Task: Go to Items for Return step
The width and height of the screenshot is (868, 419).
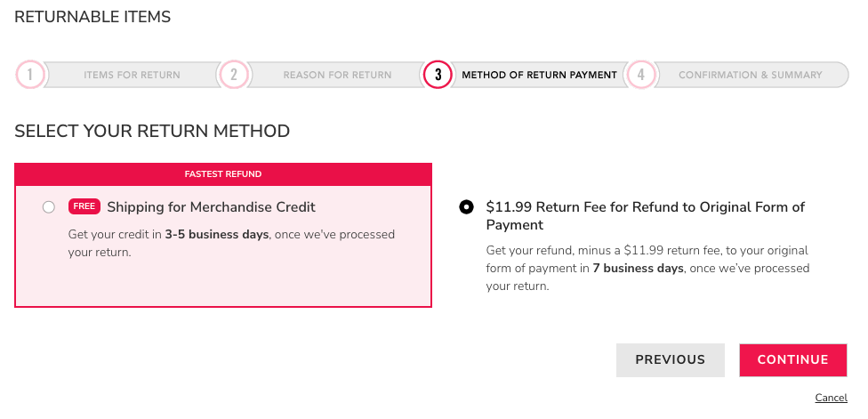Action: pyautogui.click(x=132, y=75)
